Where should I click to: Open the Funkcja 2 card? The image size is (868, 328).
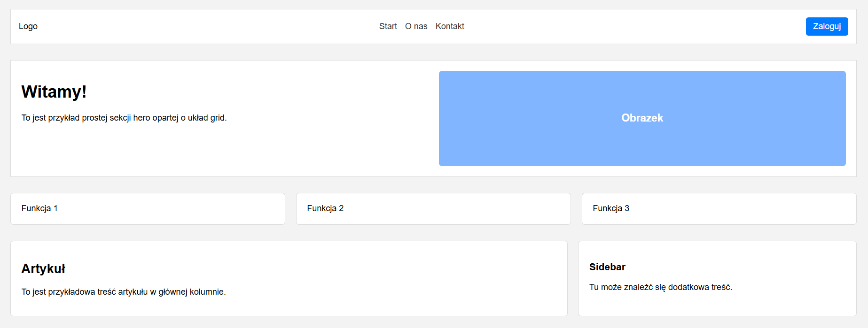point(433,208)
